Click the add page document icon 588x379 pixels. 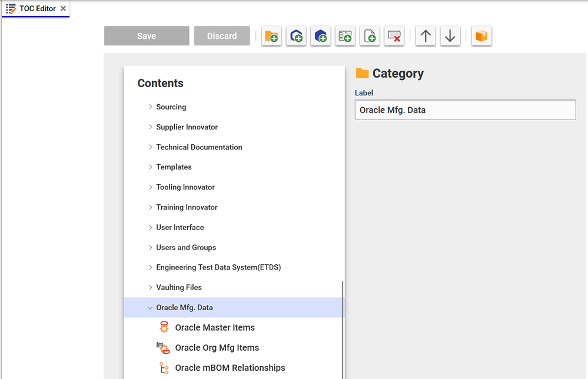pyautogui.click(x=370, y=36)
